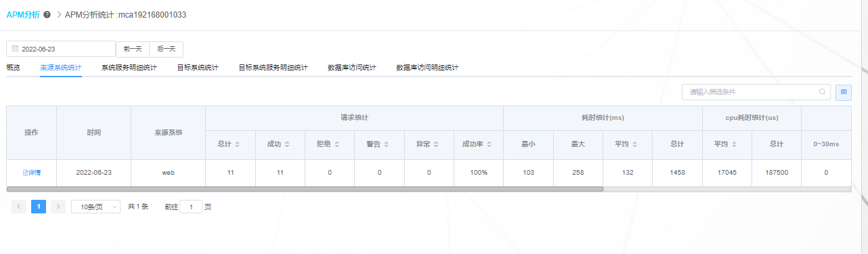Open the 目标系统服务明细统计 tab
The height and width of the screenshot is (254, 868).
(x=273, y=68)
